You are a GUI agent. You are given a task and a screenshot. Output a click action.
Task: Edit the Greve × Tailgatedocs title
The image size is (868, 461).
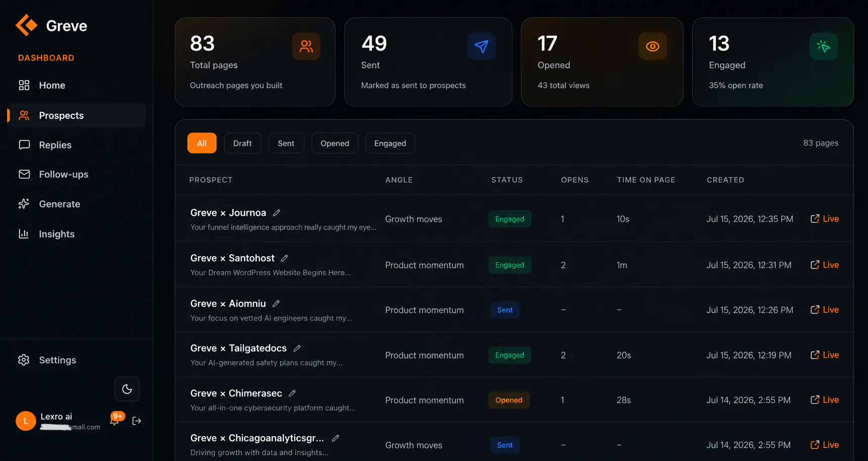click(297, 348)
